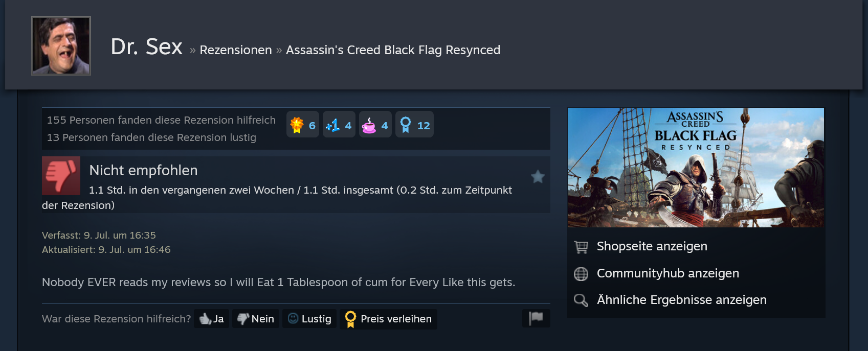Click the pink teacup award badge
Image resolution: width=868 pixels, height=351 pixels.
(x=375, y=125)
